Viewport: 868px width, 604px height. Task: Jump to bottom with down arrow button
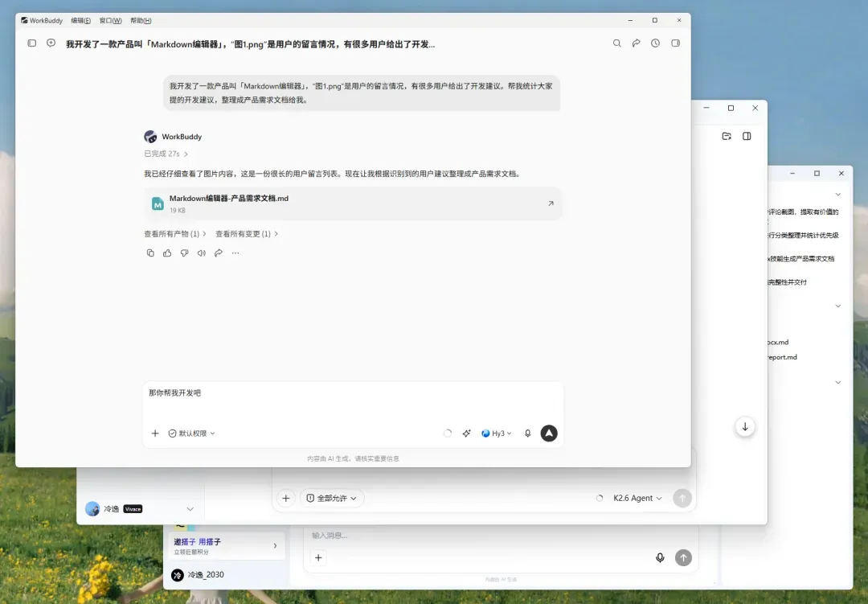745,427
